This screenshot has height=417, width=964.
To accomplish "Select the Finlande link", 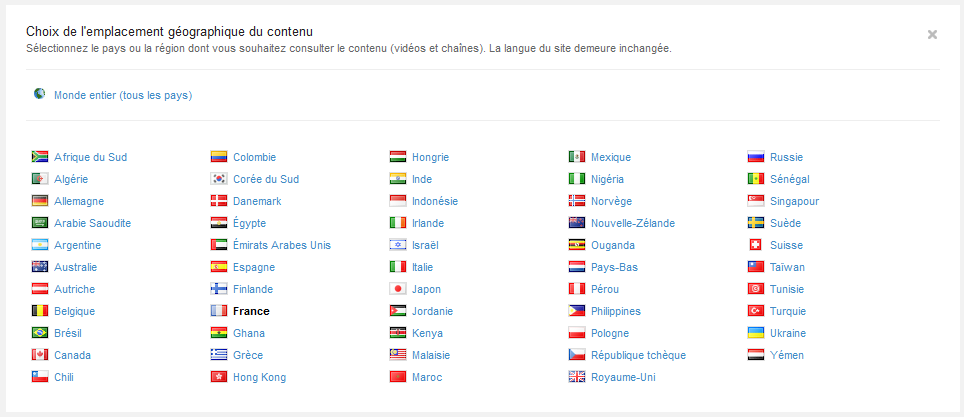I will coord(253,289).
